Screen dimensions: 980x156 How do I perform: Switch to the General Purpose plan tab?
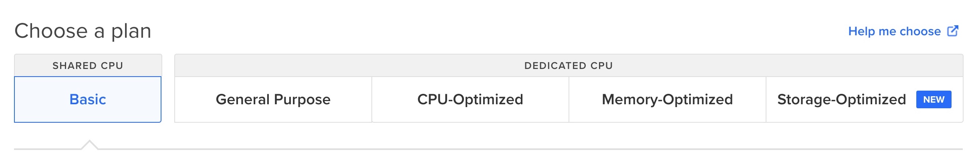[x=273, y=99]
